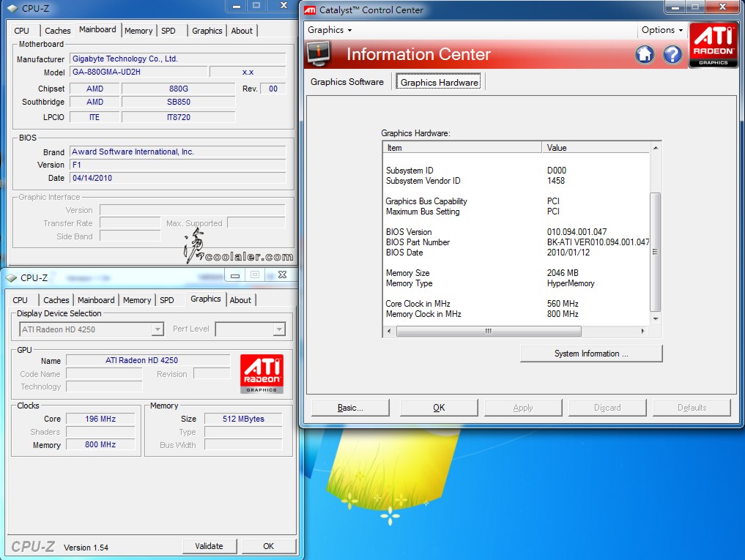Click ATI Radeon logo in Catalyst
The width and height of the screenshot is (745, 560).
point(714,45)
